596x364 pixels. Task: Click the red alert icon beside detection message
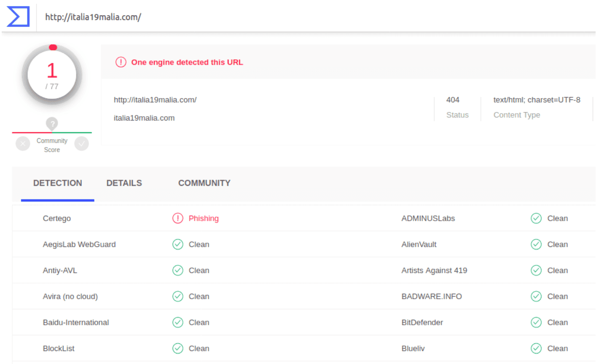121,62
